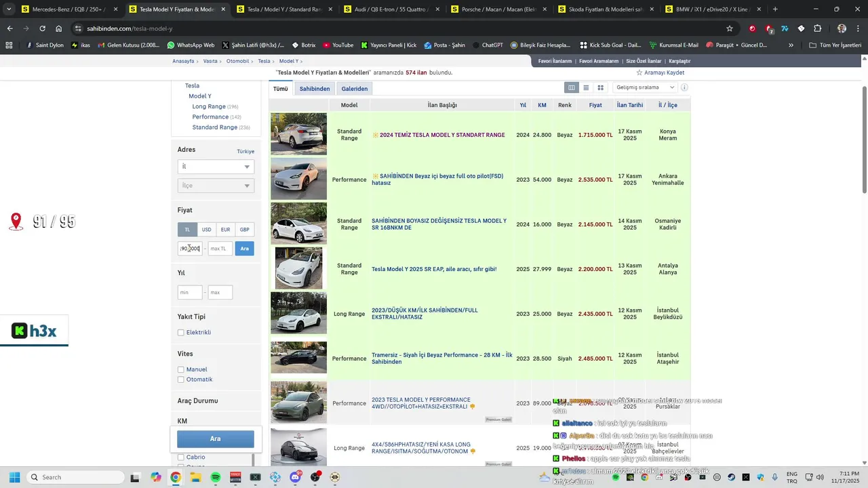868x488 pixels.
Task: Select the Tümü listings tab
Action: click(281, 89)
